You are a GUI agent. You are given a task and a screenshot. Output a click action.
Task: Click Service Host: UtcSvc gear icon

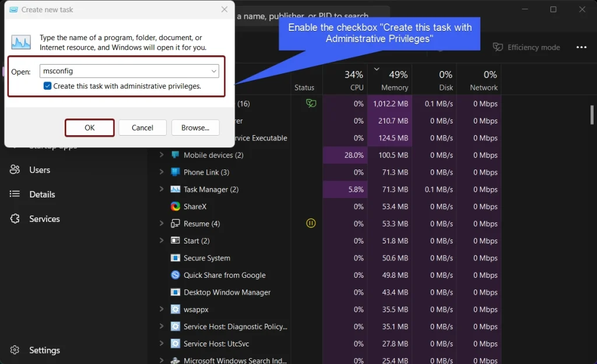tap(175, 344)
